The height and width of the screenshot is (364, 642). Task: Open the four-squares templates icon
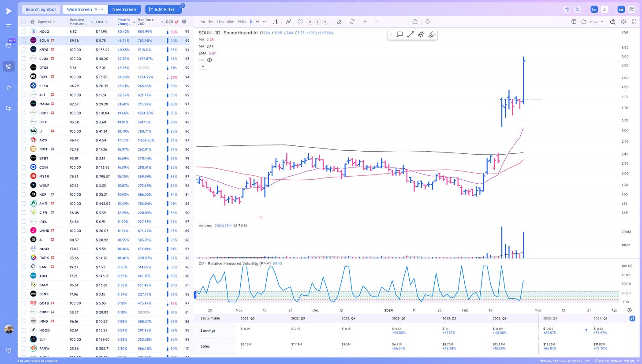click(x=300, y=22)
